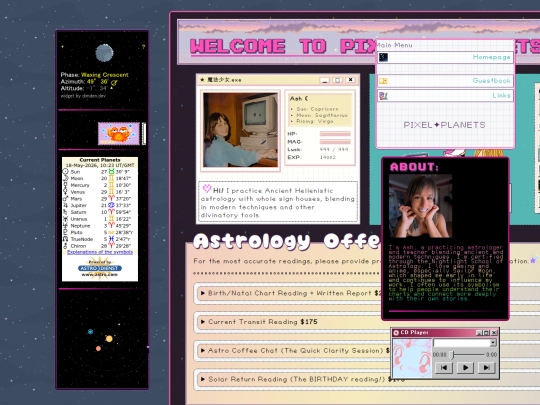Image resolution: width=540 pixels, height=405 pixels.
Task: Click the Pisces sign glyph in TrueNode row
Action: [111, 239]
